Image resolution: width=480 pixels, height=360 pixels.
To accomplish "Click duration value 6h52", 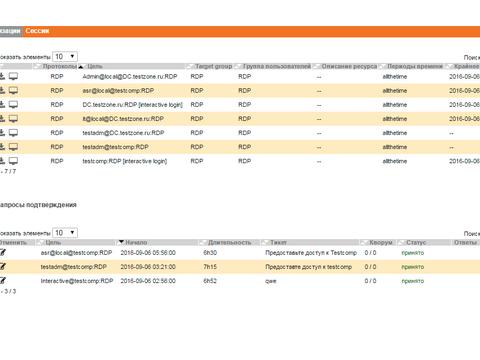I will (x=210, y=281).
